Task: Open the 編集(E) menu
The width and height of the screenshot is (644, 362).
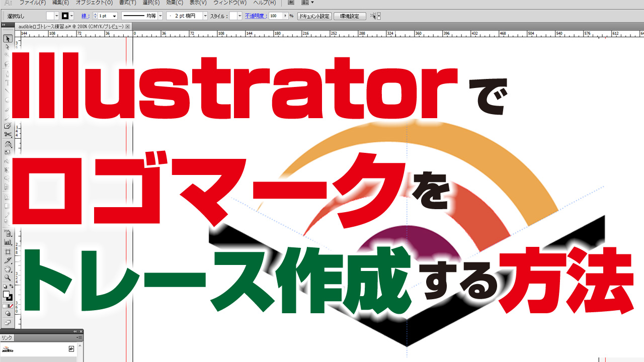Action: pyautogui.click(x=61, y=3)
